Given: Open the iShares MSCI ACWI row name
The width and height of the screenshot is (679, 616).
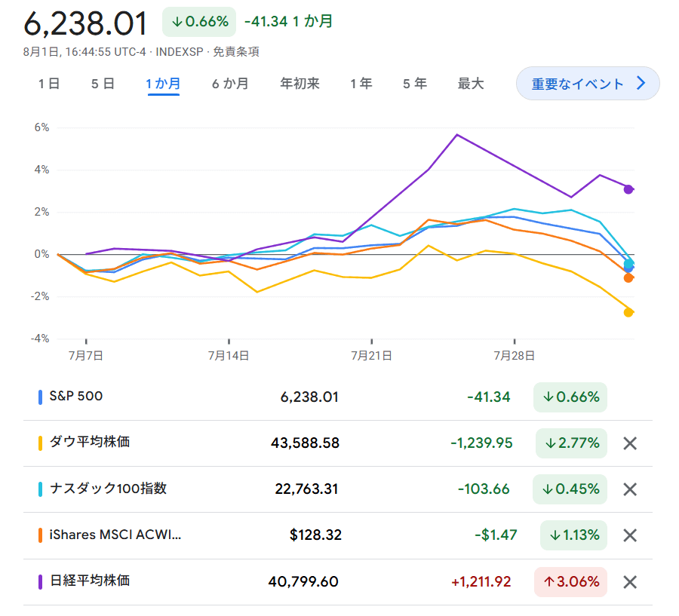Looking at the screenshot, I should point(115,535).
